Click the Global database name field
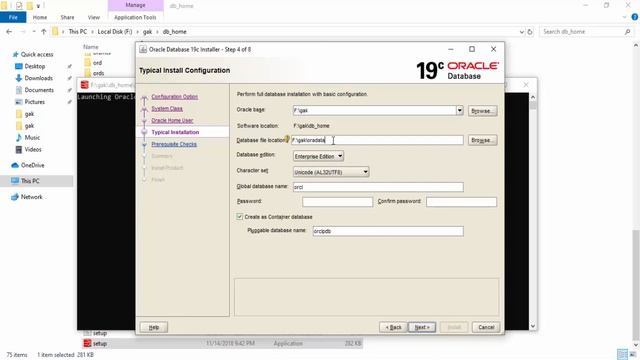Image resolution: width=640 pixels, height=360 pixels. click(x=378, y=187)
